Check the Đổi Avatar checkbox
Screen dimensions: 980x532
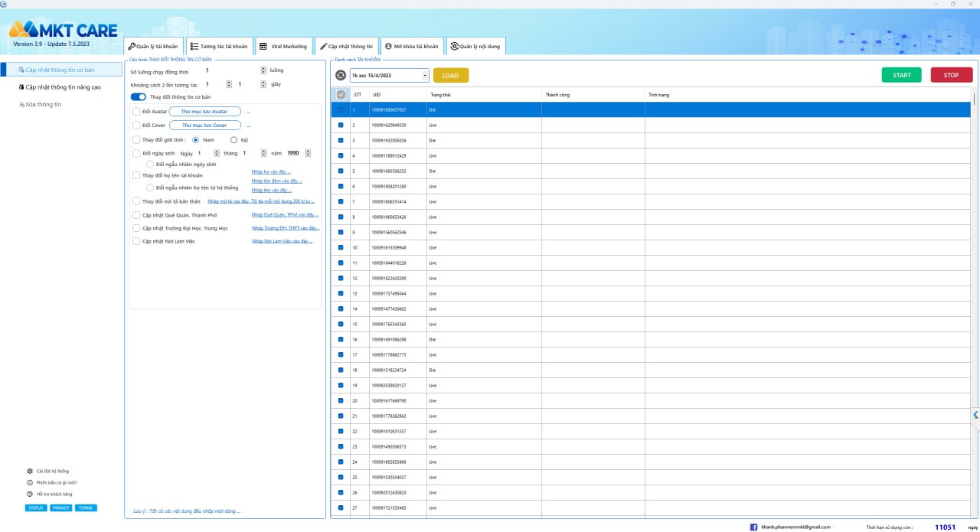[136, 112]
